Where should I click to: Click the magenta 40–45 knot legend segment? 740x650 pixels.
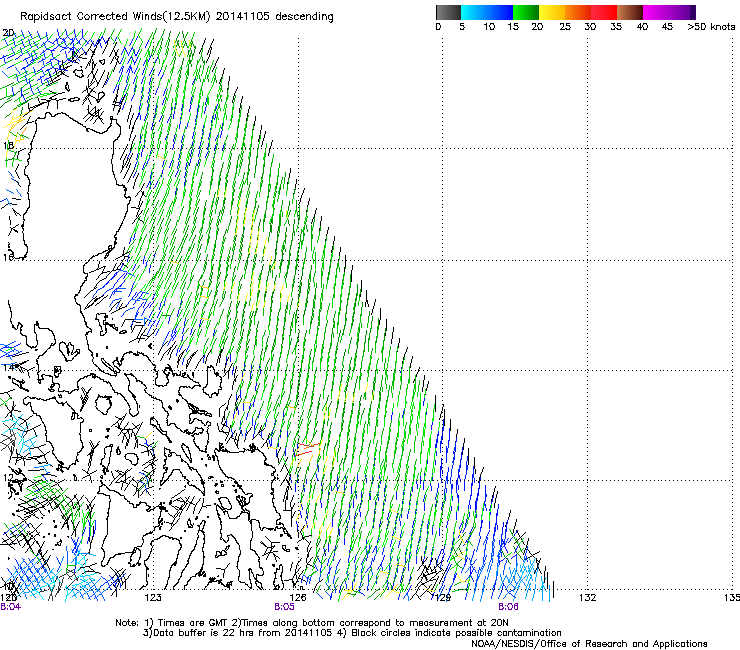point(656,12)
